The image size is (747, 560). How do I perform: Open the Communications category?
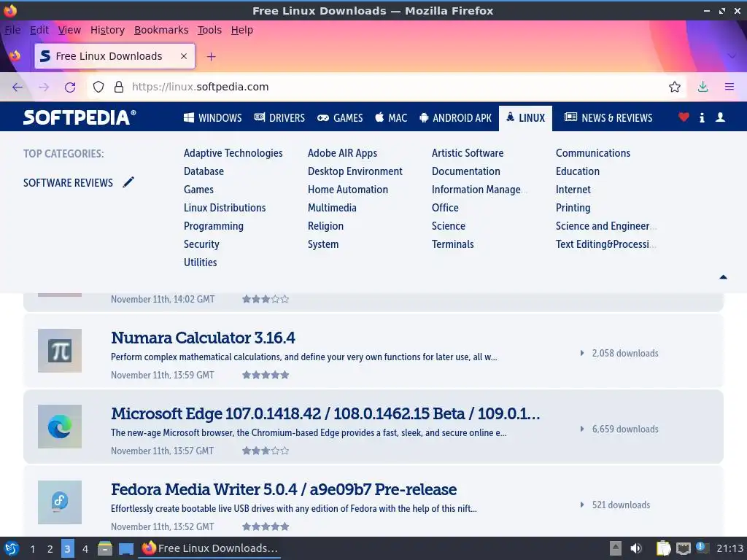pyautogui.click(x=592, y=153)
